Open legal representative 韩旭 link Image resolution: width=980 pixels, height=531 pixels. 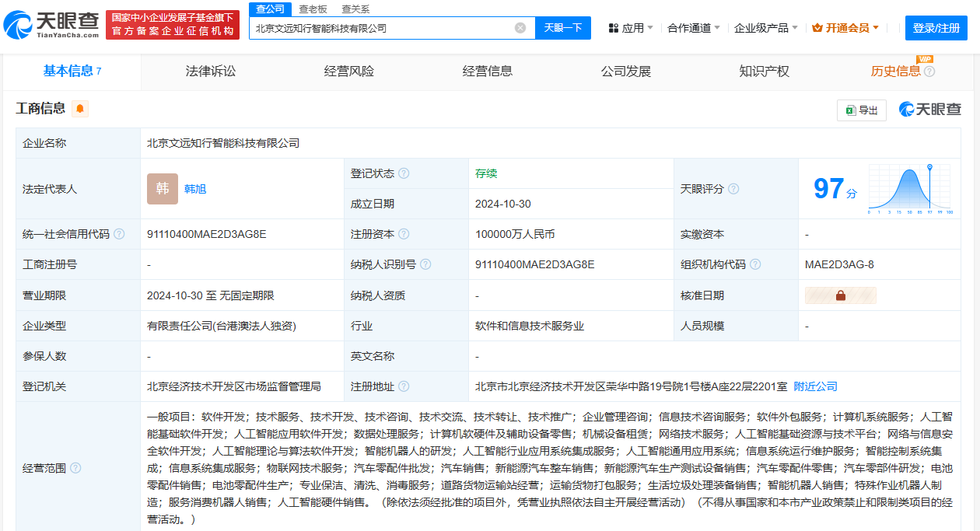[x=195, y=189]
